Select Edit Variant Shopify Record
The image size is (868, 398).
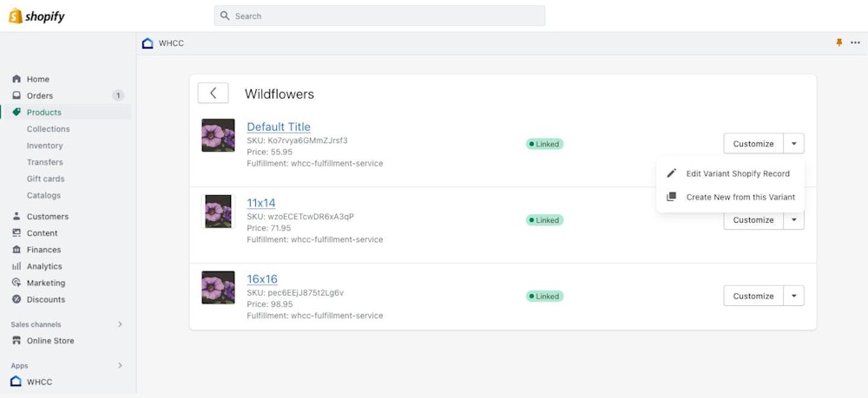tap(737, 173)
